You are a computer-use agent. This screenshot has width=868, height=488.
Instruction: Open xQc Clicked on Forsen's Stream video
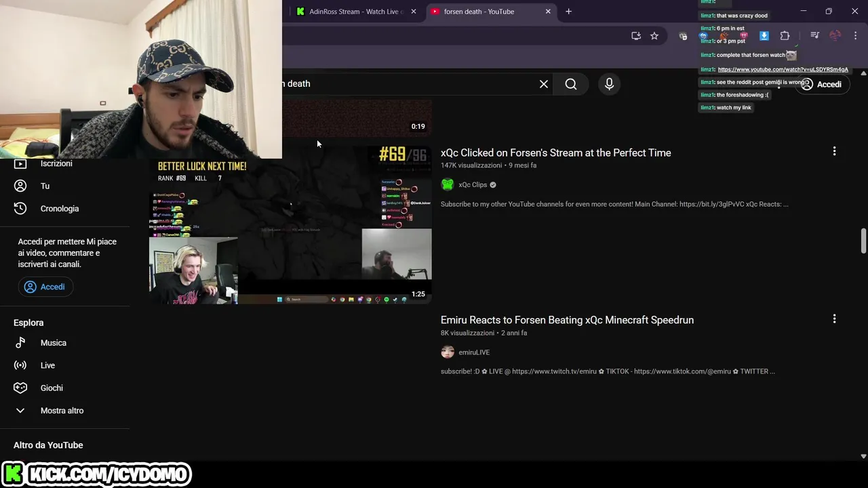click(x=556, y=153)
